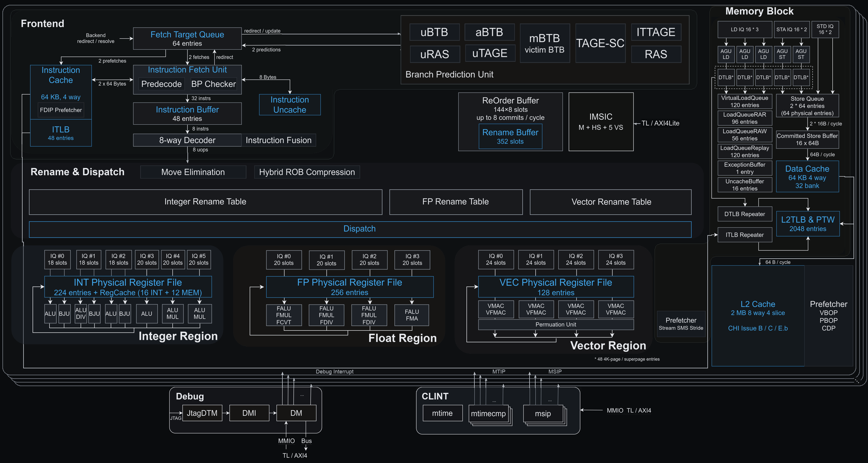Select the INT Physical Register File

pyautogui.click(x=128, y=287)
